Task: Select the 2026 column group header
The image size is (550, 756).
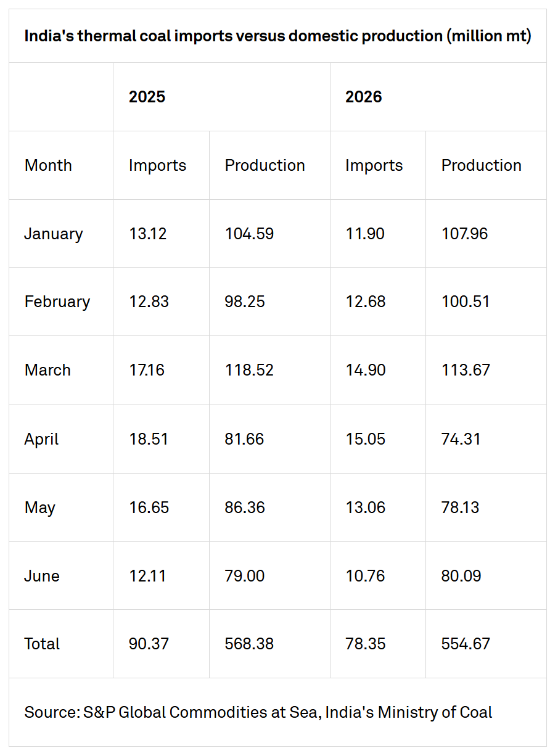Action: pyautogui.click(x=364, y=97)
